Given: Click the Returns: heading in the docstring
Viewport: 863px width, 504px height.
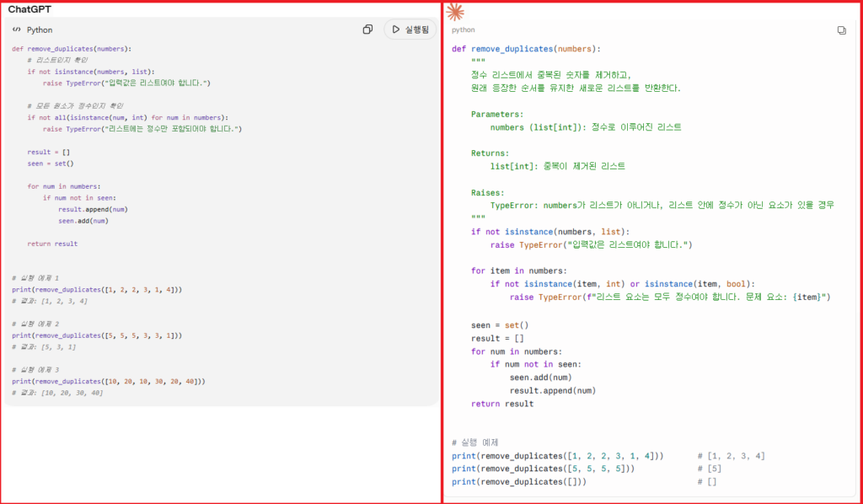Looking at the screenshot, I should coord(490,153).
